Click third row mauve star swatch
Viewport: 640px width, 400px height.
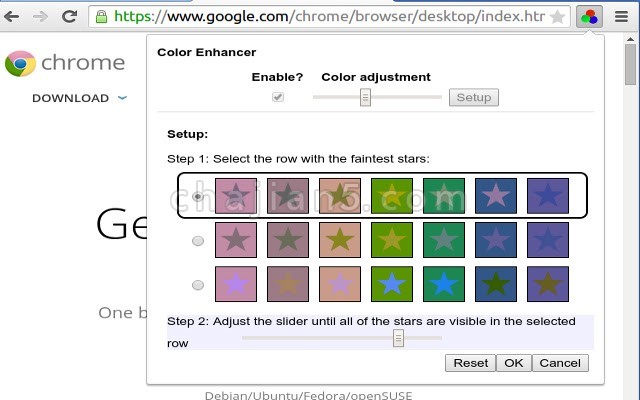[288, 284]
